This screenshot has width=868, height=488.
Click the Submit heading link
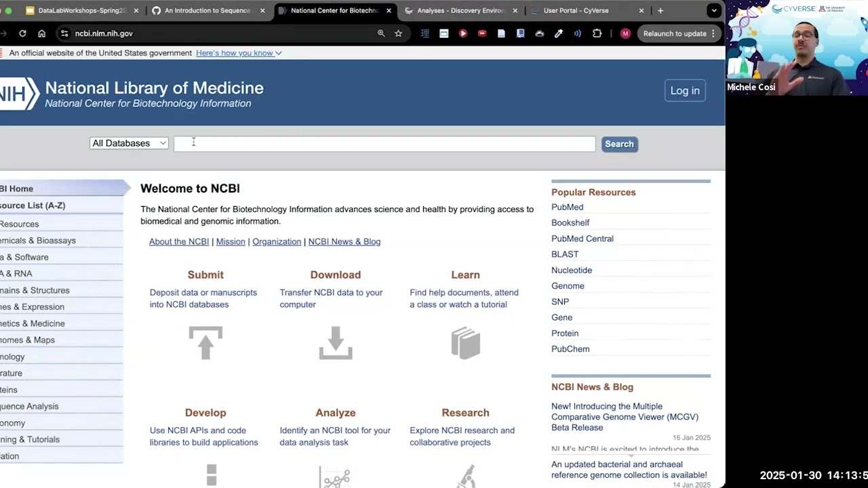click(205, 274)
